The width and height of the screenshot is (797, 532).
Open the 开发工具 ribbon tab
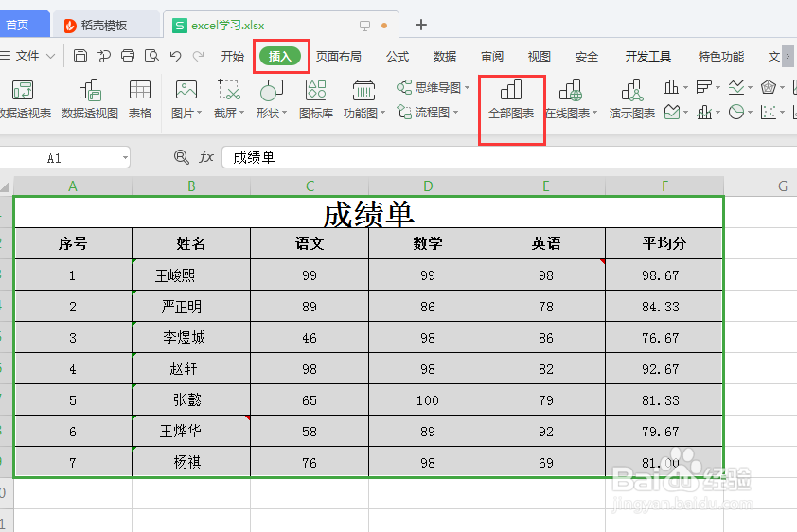tap(648, 56)
